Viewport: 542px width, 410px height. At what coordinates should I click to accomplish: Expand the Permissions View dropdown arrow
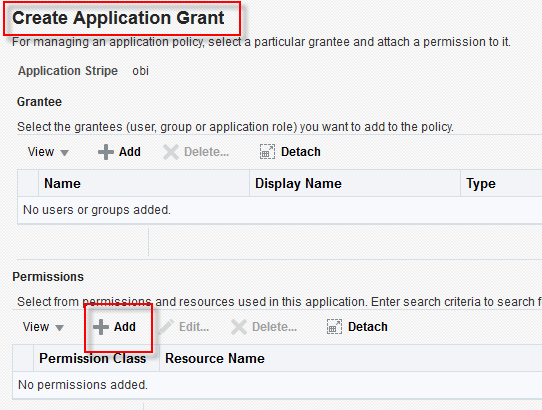click(x=59, y=328)
